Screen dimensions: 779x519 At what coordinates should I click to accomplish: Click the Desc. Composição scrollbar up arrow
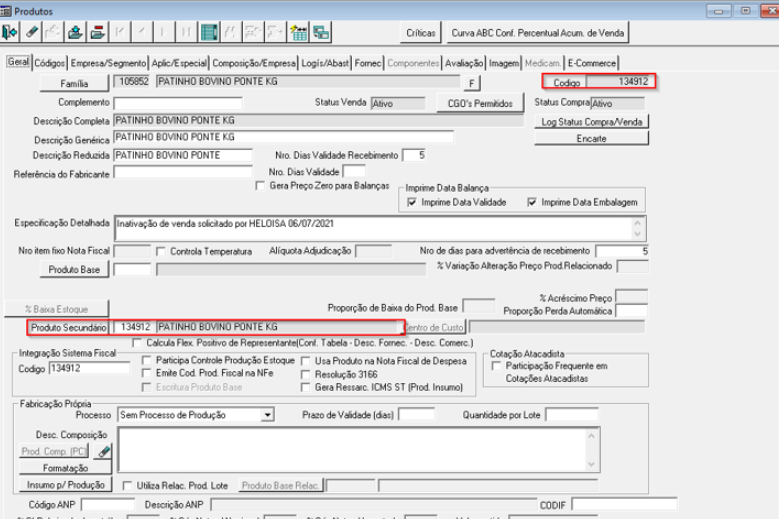(x=591, y=436)
